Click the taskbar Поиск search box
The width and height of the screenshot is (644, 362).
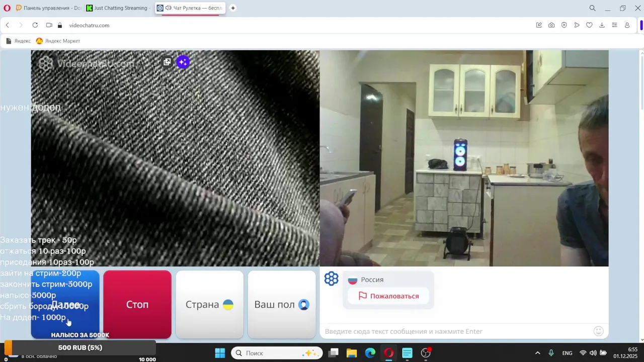[277, 353]
